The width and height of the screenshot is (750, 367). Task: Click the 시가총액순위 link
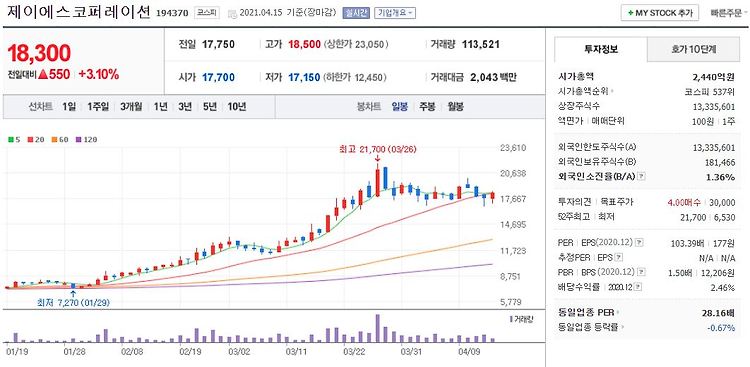[x=584, y=91]
